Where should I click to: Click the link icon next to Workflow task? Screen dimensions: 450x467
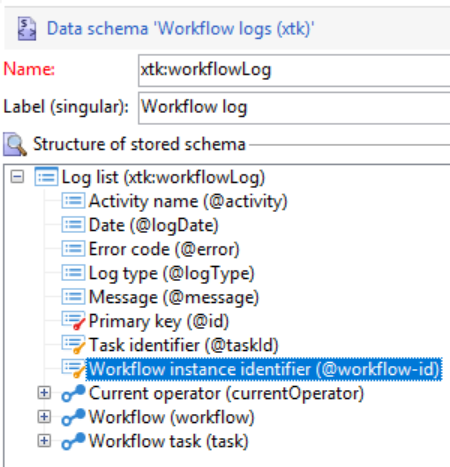(73, 441)
